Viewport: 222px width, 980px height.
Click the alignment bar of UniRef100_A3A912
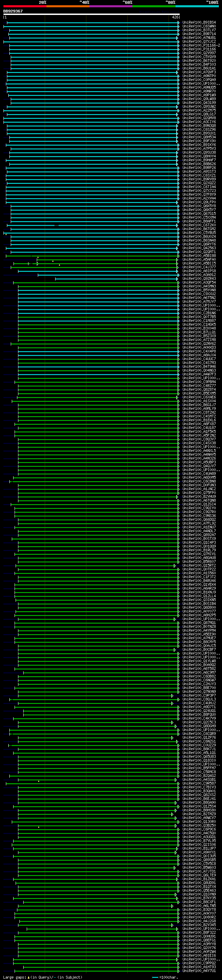[108, 275]
